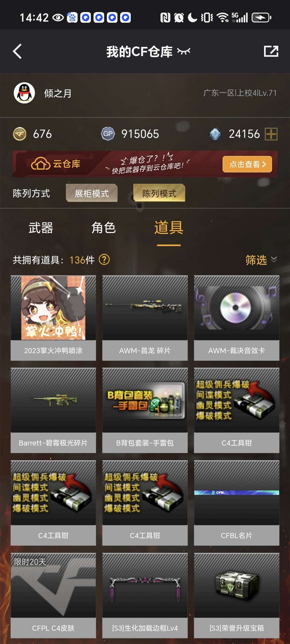Screen dimensions: 290x644
Task: Tap the penguin avatar of 倾之月
Action: (24, 93)
